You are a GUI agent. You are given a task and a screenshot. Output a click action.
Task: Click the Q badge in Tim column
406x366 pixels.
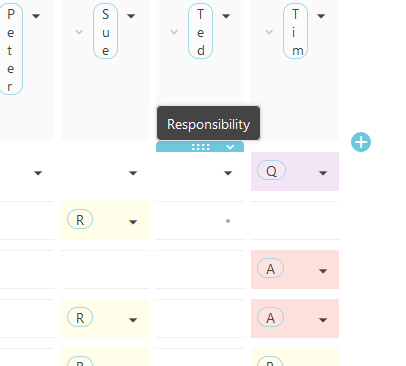click(271, 170)
